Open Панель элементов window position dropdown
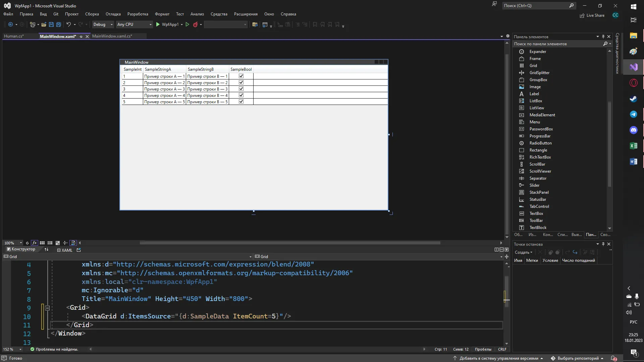The image size is (644, 362). [x=597, y=37]
